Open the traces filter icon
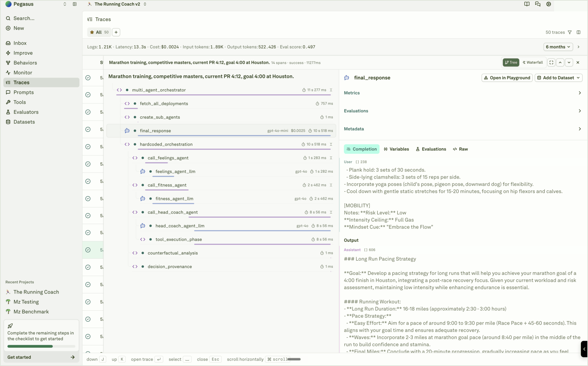 [570, 32]
